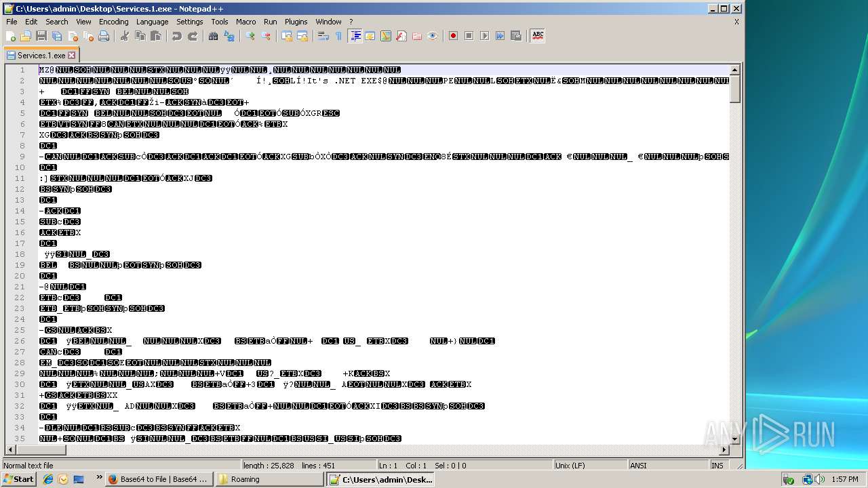Click the Redo arrow icon
The width and height of the screenshot is (868, 488).
click(193, 36)
